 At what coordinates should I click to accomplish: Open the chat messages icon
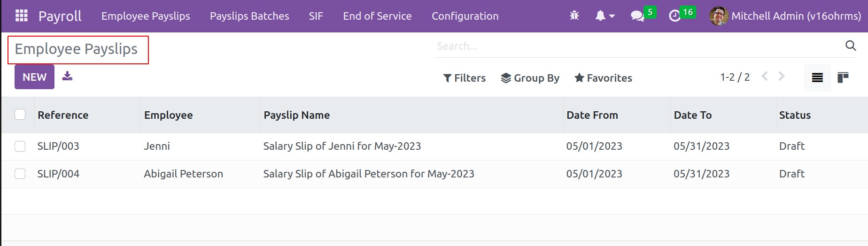click(637, 16)
